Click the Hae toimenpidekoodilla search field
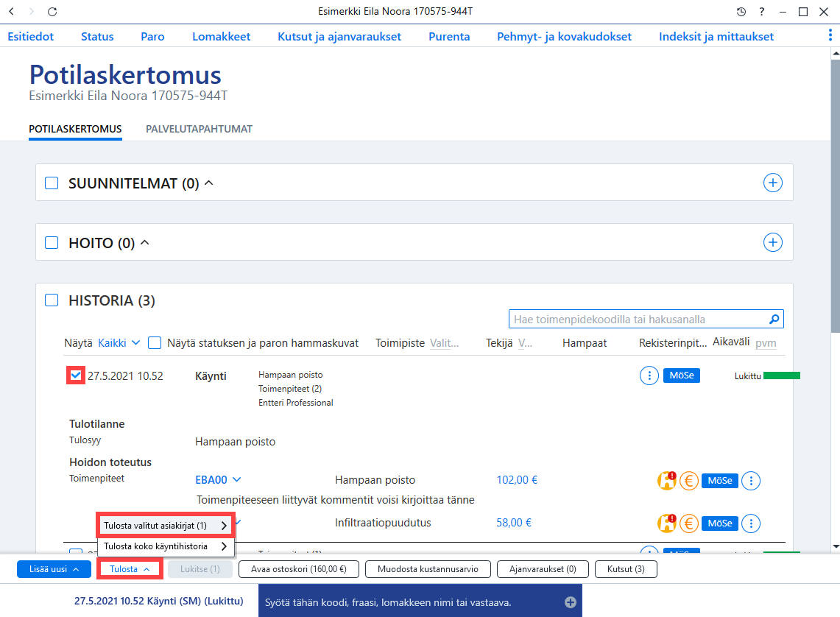The height and width of the screenshot is (617, 840). tap(640, 320)
